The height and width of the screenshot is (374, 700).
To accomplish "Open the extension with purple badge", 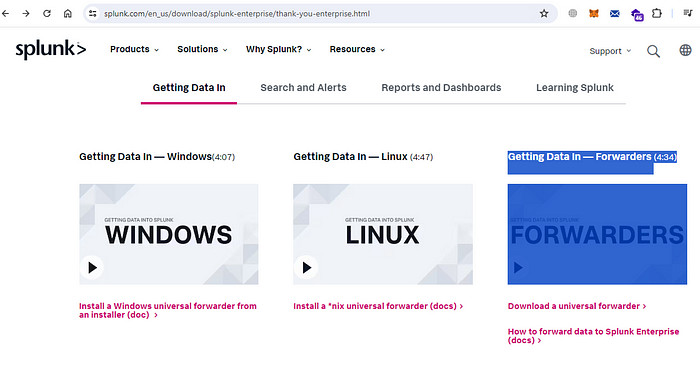I will [637, 15].
